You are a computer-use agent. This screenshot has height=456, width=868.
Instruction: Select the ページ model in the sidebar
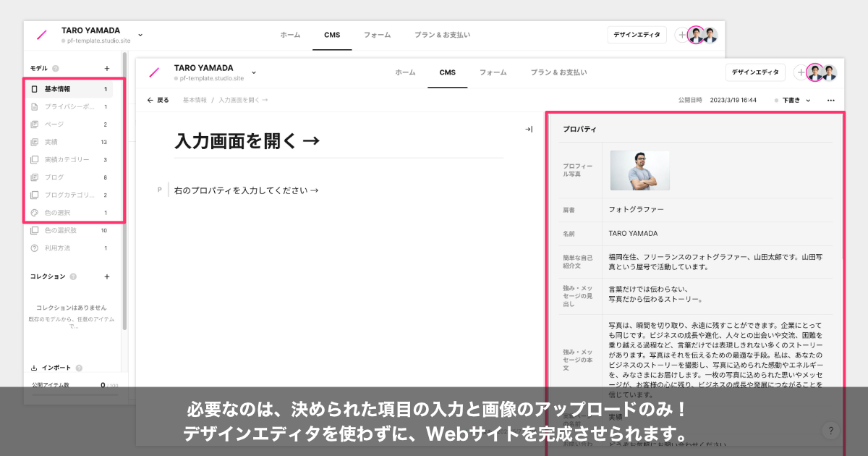click(71, 124)
